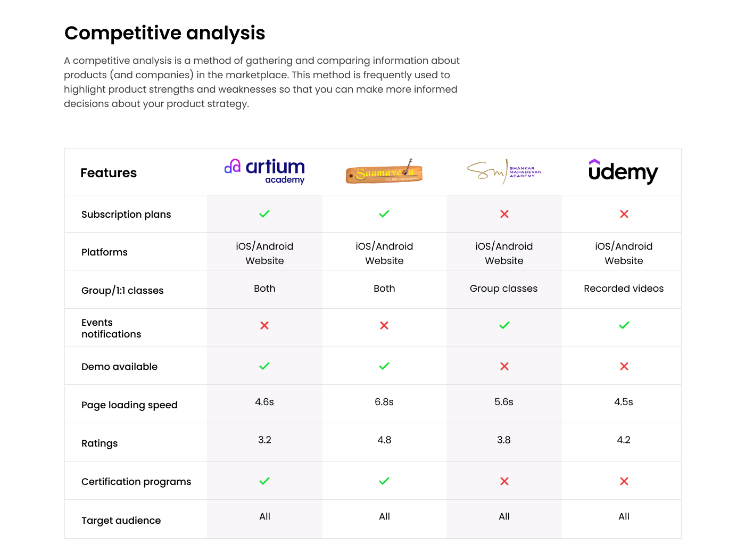The image size is (745, 560).
Task: Click Shankar Mahadevan's Demo available red cross
Action: [x=504, y=366]
